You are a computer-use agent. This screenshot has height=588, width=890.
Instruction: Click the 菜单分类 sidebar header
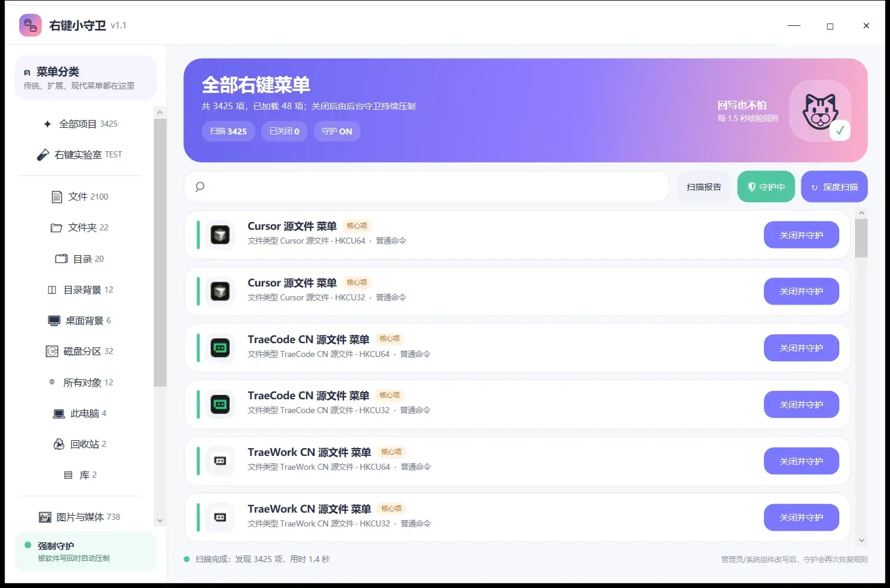(85, 78)
